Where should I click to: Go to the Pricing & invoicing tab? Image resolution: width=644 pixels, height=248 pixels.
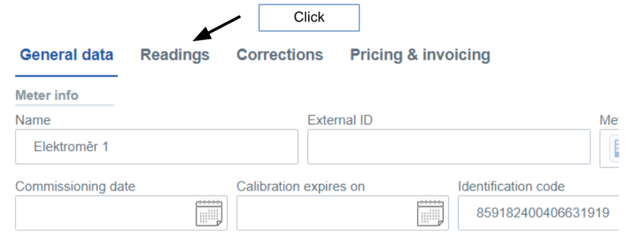tap(420, 55)
